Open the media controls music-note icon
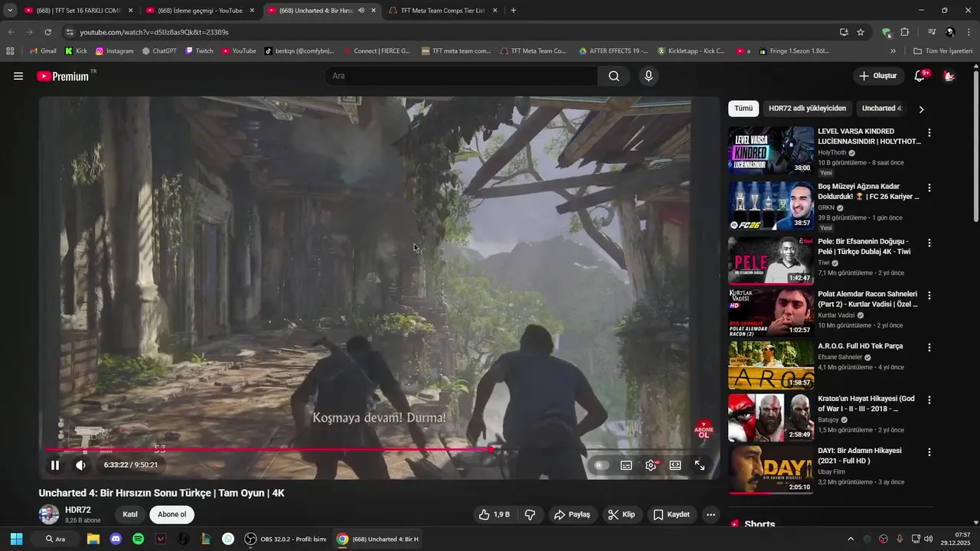 [x=932, y=32]
